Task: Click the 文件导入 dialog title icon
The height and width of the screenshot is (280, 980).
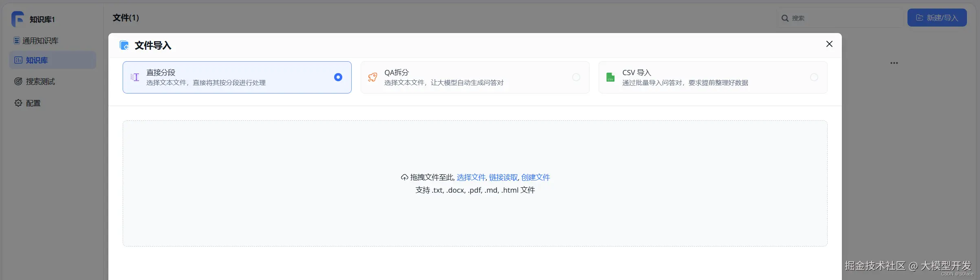Action: [124, 45]
